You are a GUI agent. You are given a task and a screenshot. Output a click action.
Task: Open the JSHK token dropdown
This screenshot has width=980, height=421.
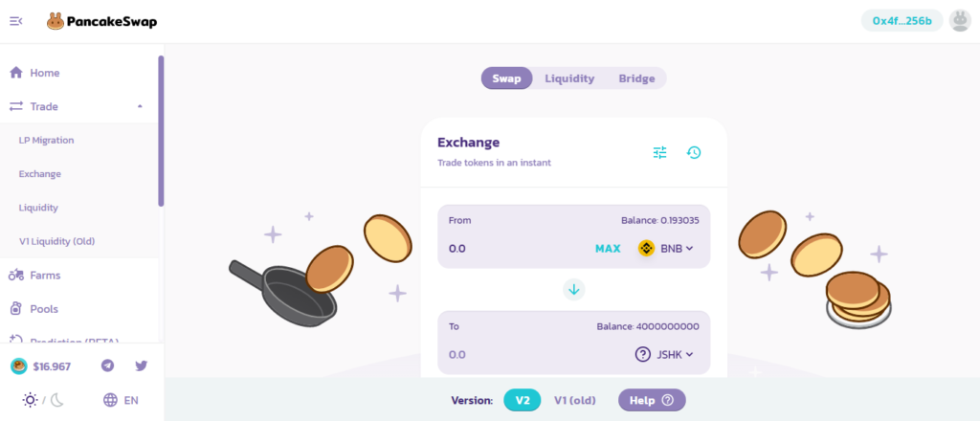pyautogui.click(x=664, y=354)
